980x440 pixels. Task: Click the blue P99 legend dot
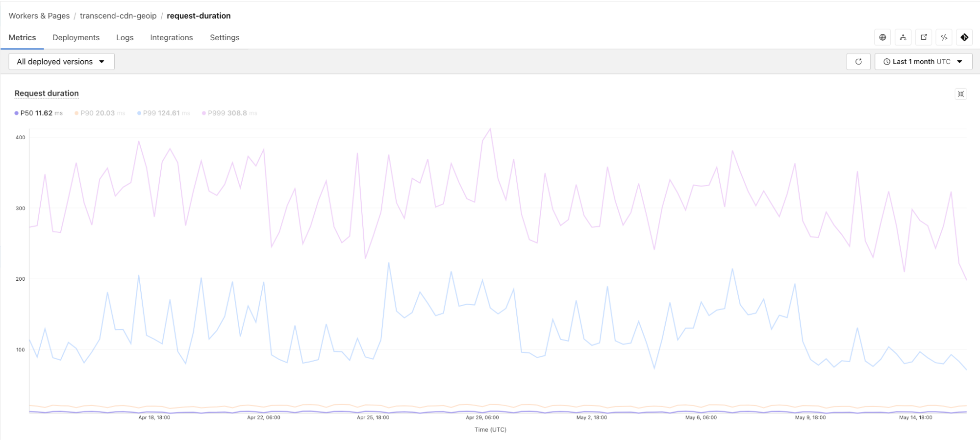tap(139, 113)
